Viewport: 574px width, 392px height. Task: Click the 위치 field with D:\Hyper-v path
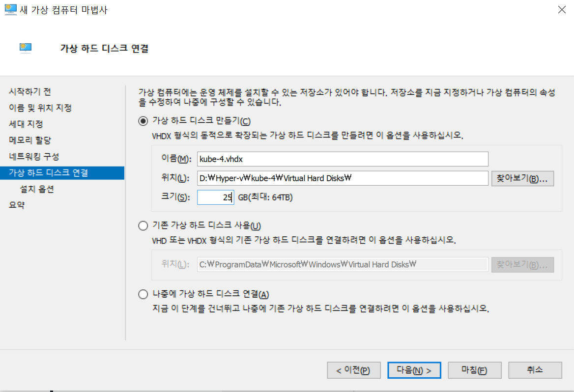(343, 178)
